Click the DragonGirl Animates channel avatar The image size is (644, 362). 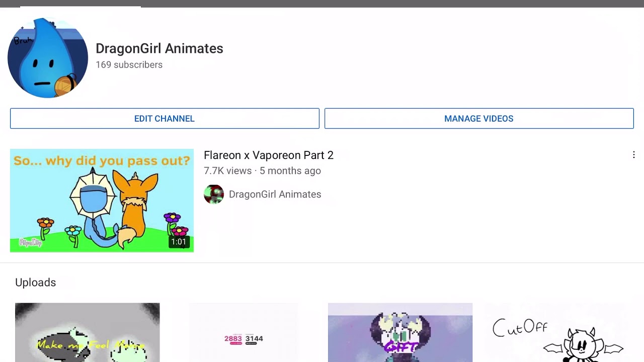click(48, 58)
